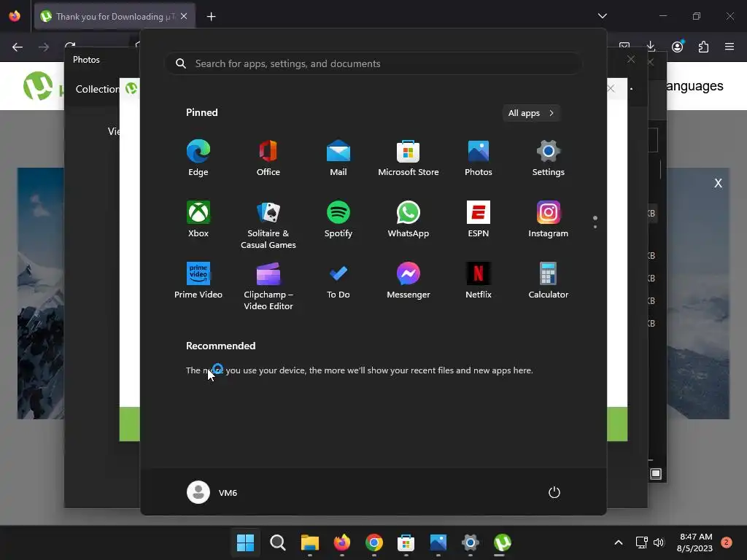Open a new tab in Firefox
The width and height of the screenshot is (747, 560).
(x=211, y=17)
